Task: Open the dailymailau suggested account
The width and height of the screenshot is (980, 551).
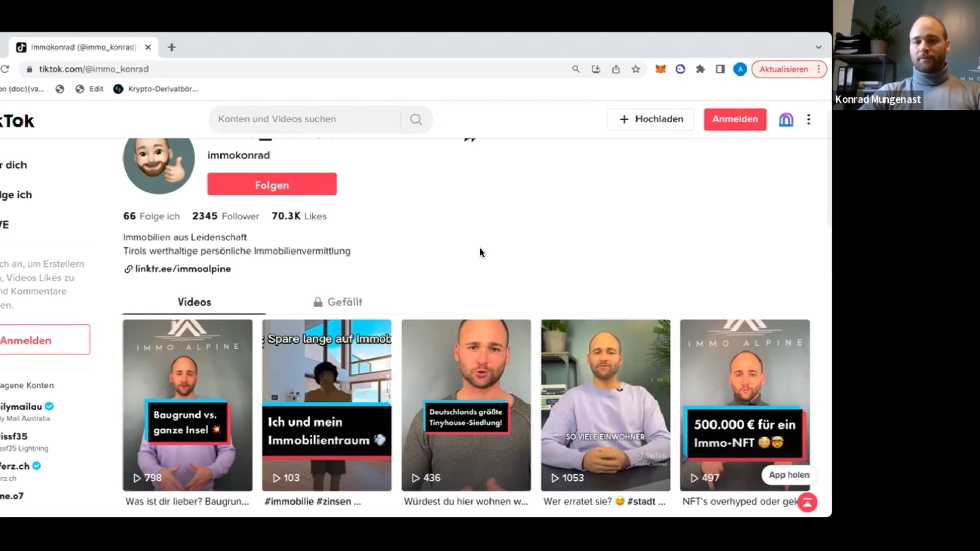Action: (x=27, y=411)
